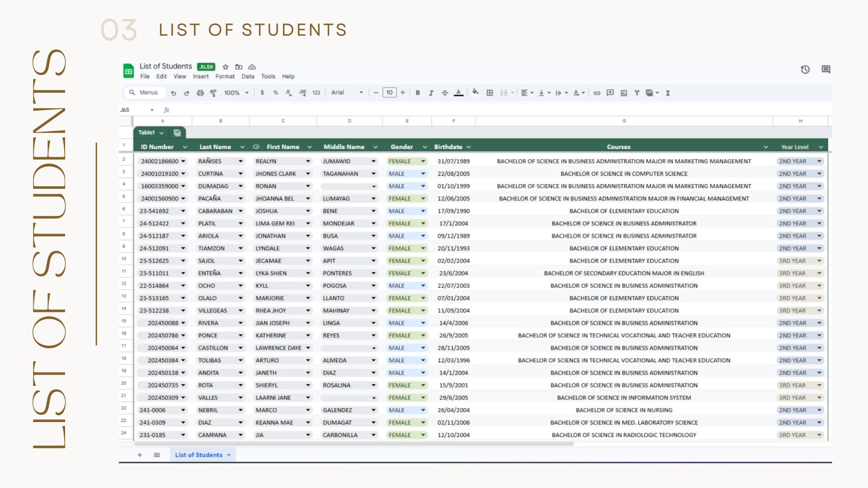Click the insert link icon
868x488 pixels.
[597, 93]
